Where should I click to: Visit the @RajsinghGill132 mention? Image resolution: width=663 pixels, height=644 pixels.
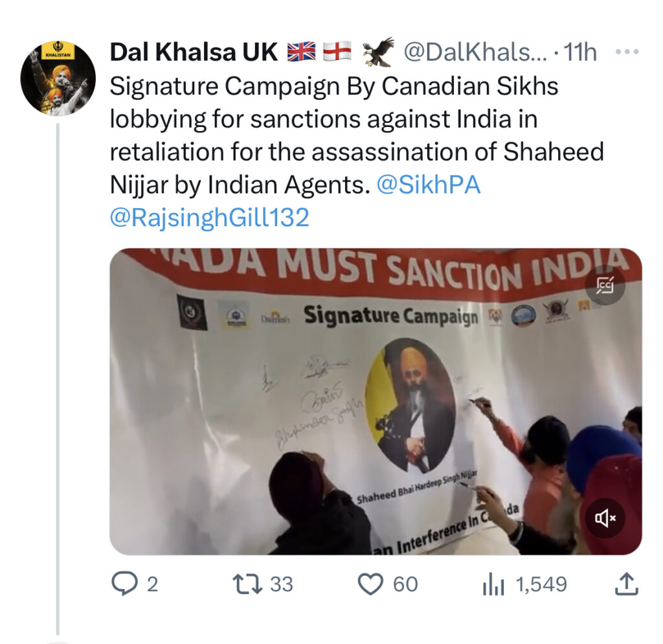coord(209,218)
